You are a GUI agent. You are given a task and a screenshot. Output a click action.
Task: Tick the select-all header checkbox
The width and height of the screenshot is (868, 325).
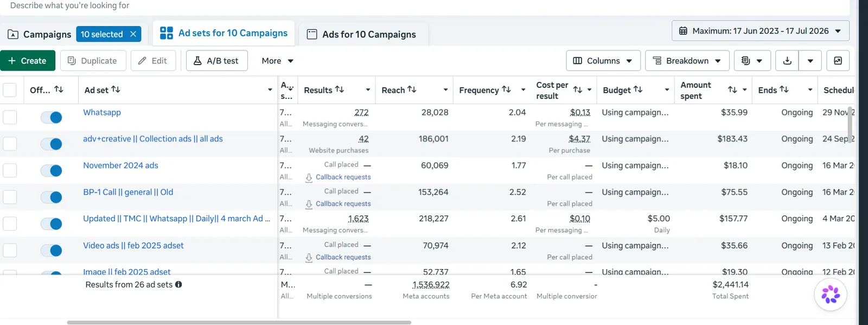click(x=10, y=90)
